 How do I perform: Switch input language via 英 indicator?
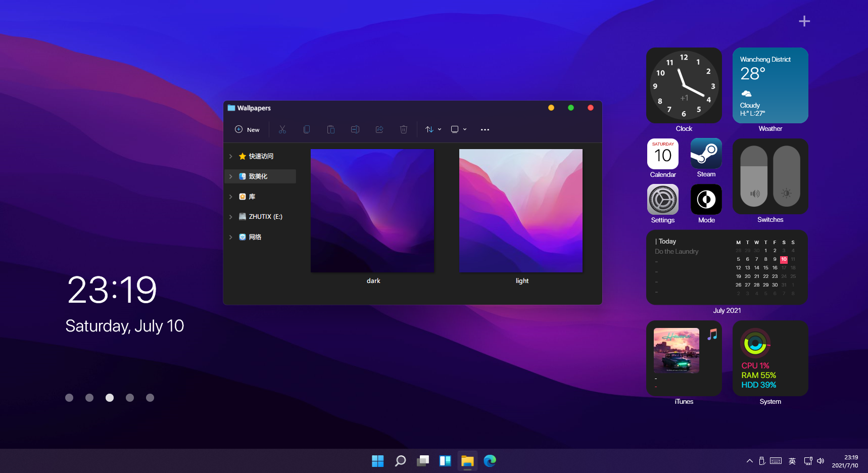coord(792,461)
